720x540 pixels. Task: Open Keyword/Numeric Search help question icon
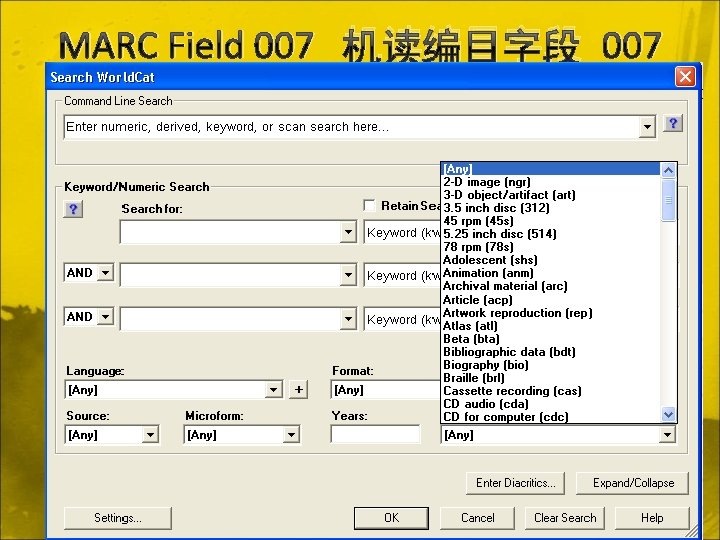[73, 209]
